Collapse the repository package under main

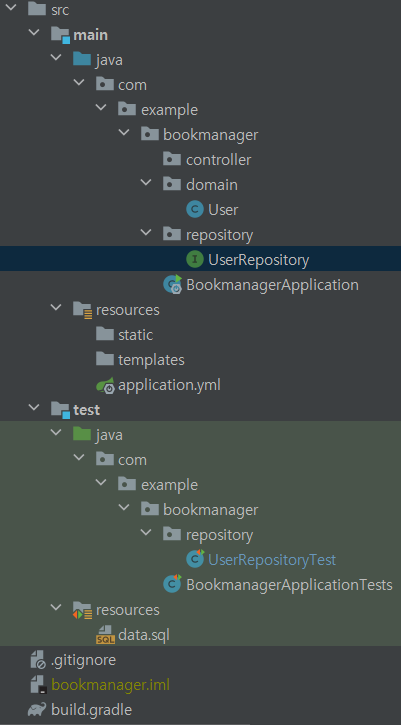(146, 234)
